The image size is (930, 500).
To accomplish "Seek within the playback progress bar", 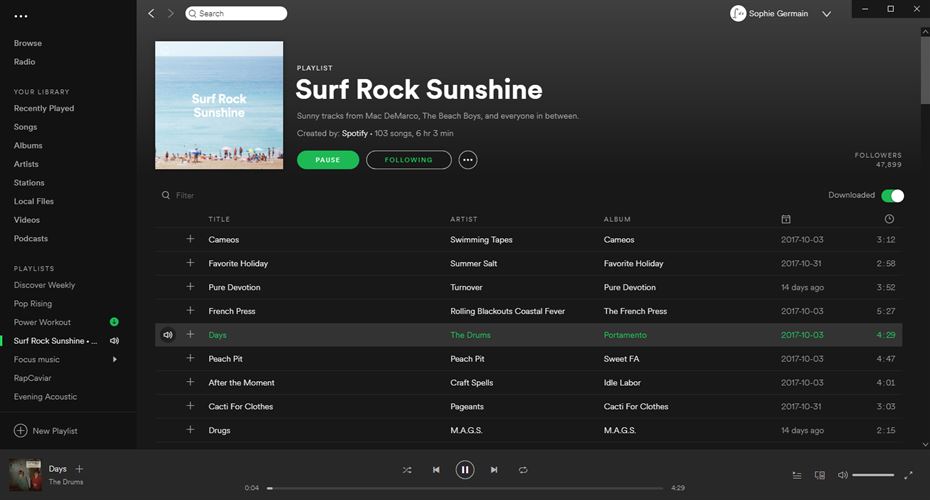I will (x=465, y=488).
